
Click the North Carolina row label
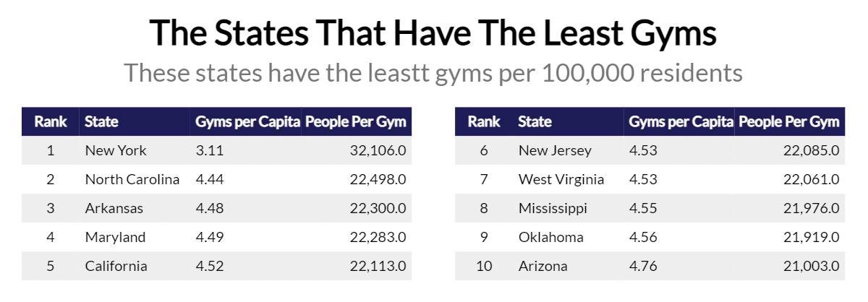[132, 180]
